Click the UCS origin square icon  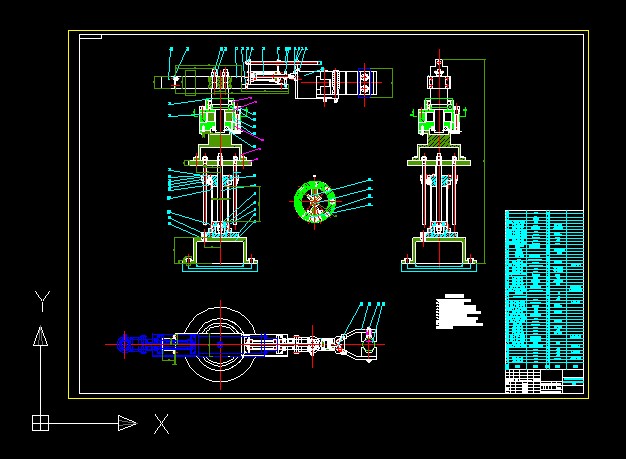coord(40,423)
